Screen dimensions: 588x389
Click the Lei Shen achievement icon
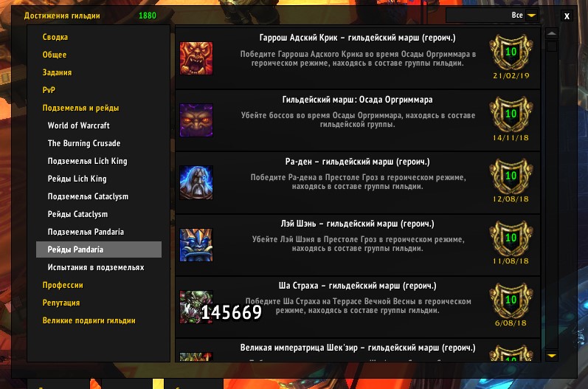[x=196, y=244]
